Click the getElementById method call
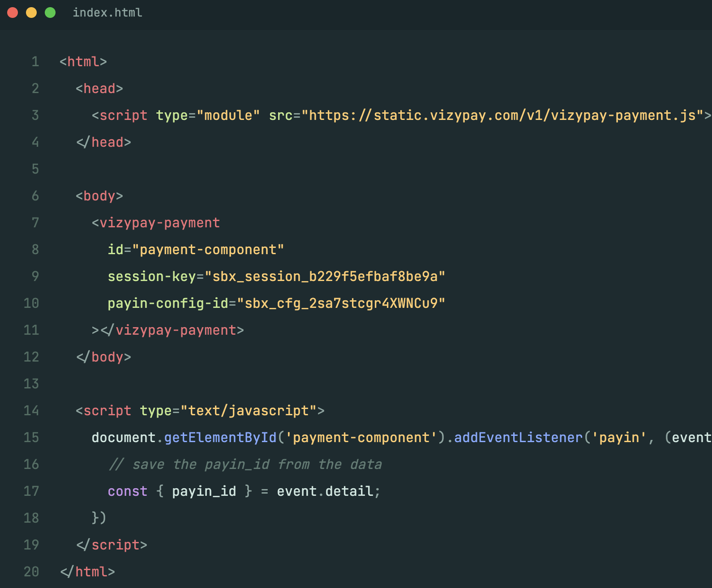Viewport: 712px width, 588px height. coord(220,438)
